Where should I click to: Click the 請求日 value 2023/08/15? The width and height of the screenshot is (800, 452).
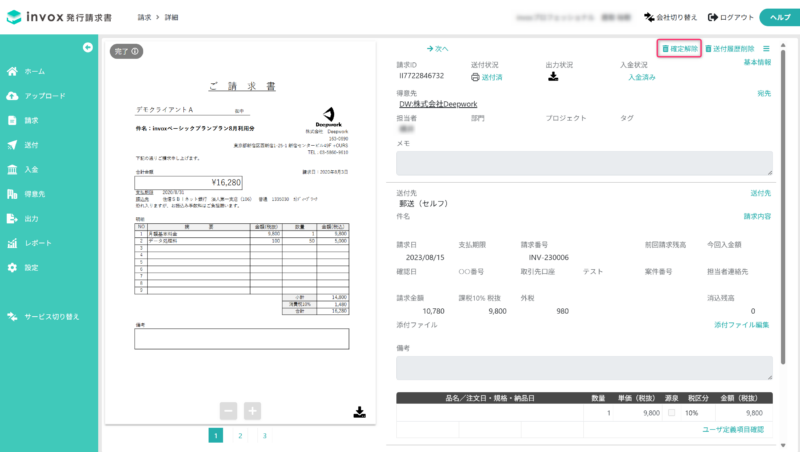click(425, 257)
